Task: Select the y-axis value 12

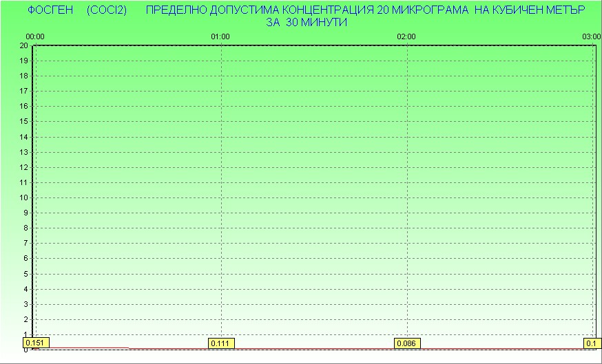Action: click(23, 167)
